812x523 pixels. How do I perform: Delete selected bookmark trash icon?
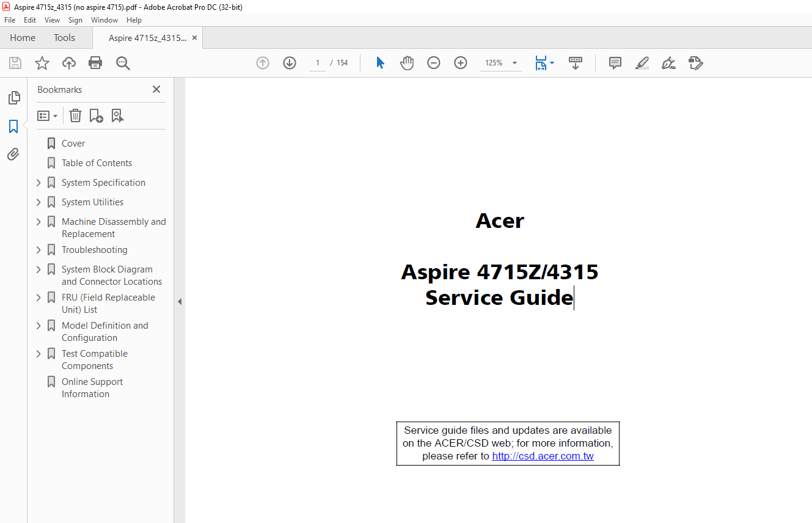pos(75,115)
